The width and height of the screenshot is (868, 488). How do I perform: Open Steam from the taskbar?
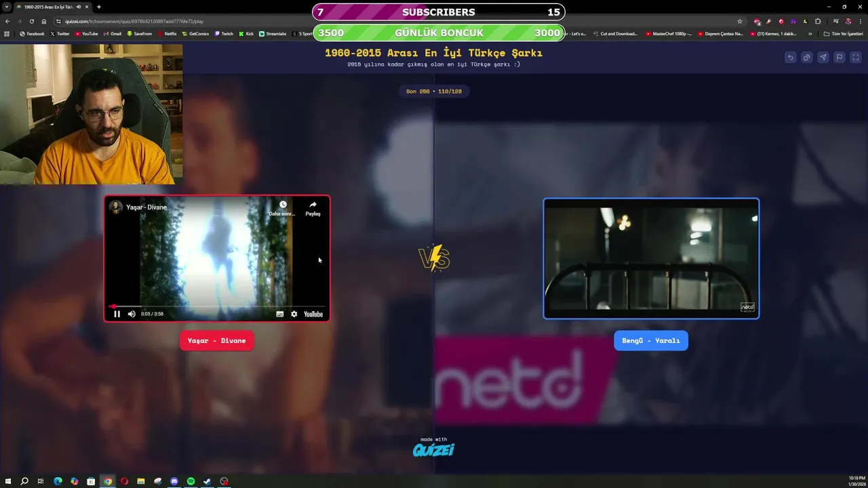pos(208,481)
